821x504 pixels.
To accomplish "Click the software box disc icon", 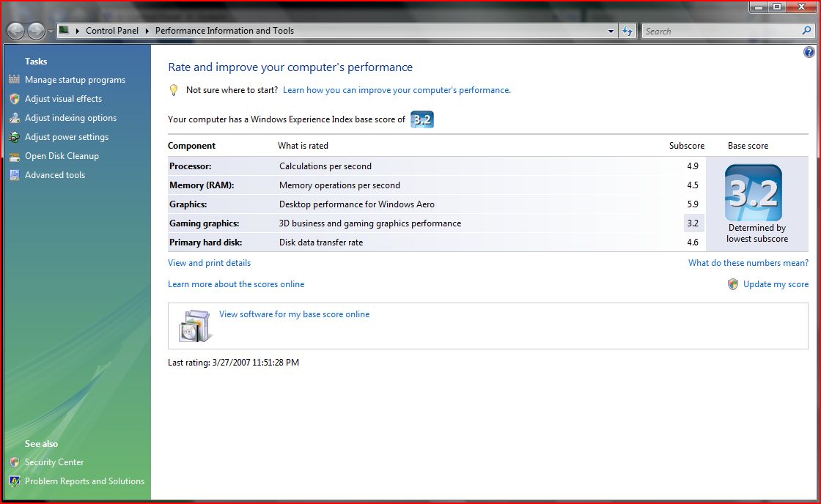I will pyautogui.click(x=195, y=325).
